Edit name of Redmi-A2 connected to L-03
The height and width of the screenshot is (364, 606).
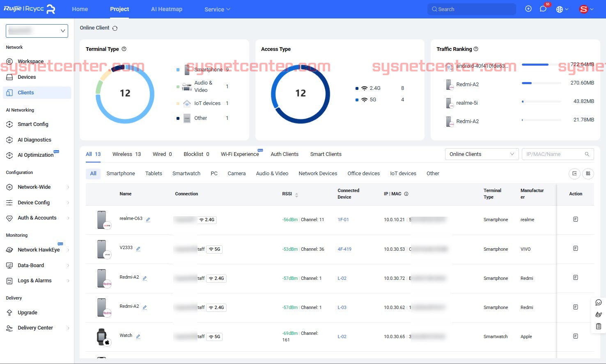[x=145, y=307]
